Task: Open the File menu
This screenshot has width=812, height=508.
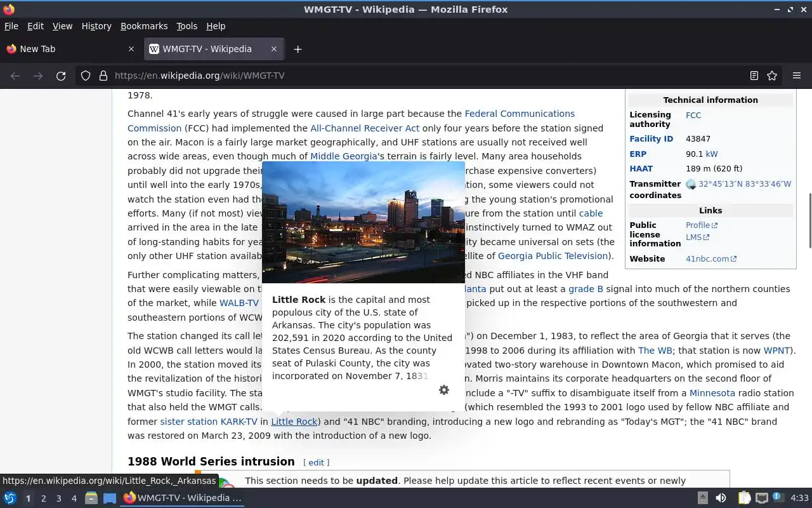Action: tap(11, 26)
